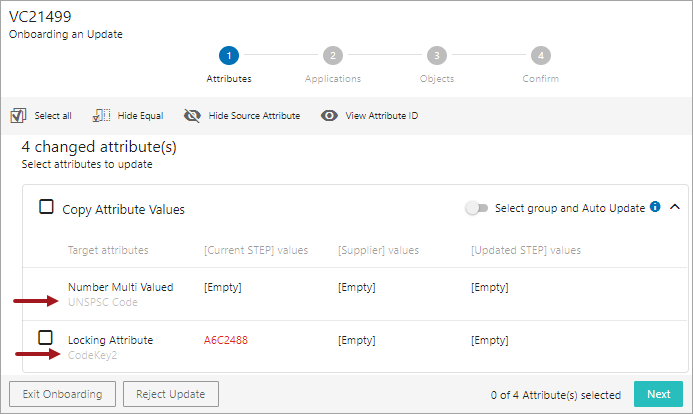Enable Select group and Auto Update switch
This screenshot has height=414, width=693.
pos(476,208)
